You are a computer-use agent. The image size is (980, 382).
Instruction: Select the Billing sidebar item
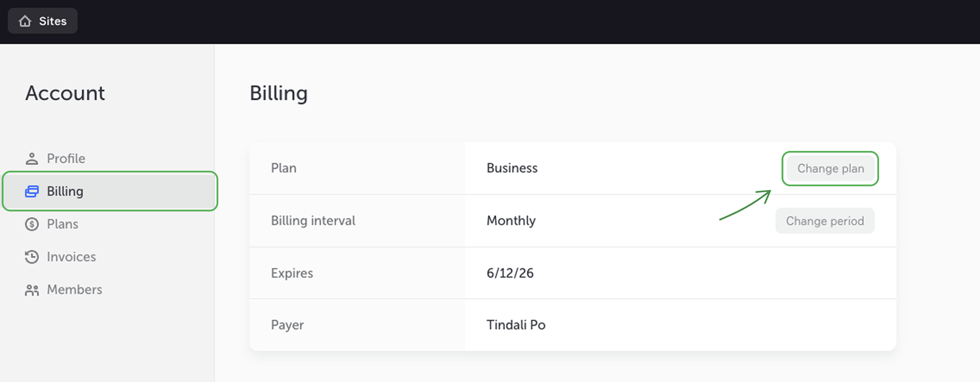(x=65, y=191)
